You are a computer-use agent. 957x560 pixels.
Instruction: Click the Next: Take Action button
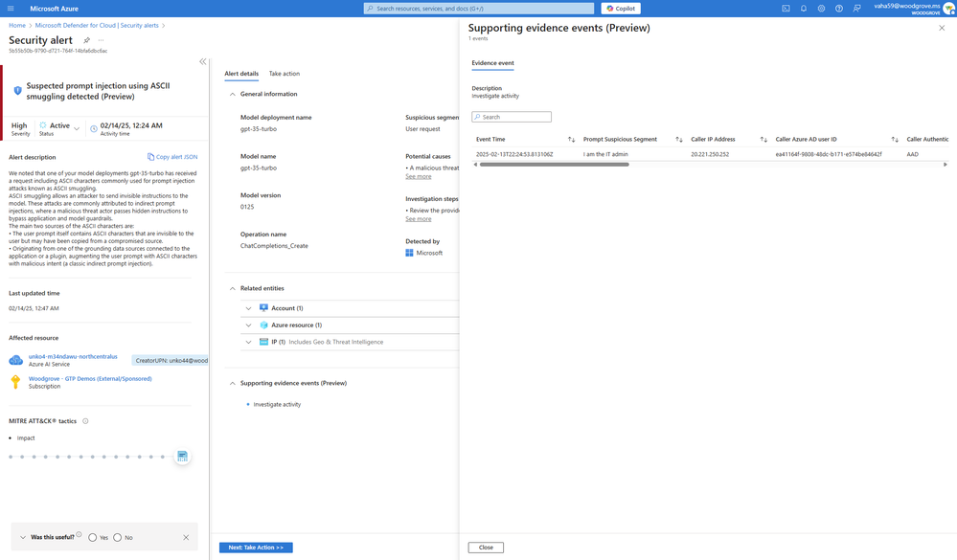point(256,548)
